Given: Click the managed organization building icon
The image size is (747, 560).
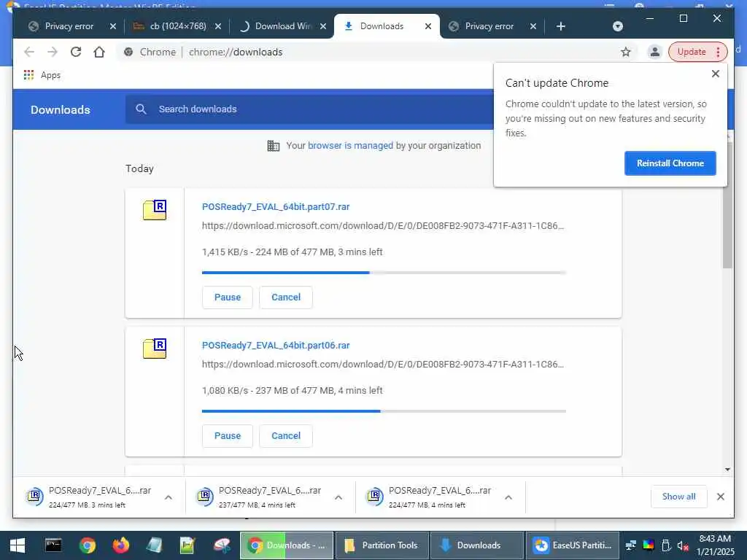Looking at the screenshot, I should tap(274, 146).
